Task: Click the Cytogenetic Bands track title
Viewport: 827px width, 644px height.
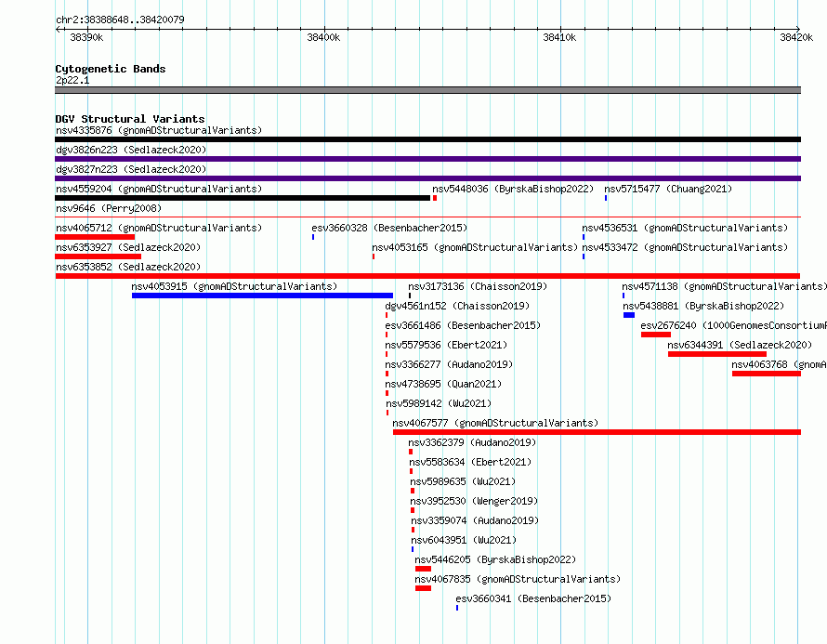Action: 111,69
